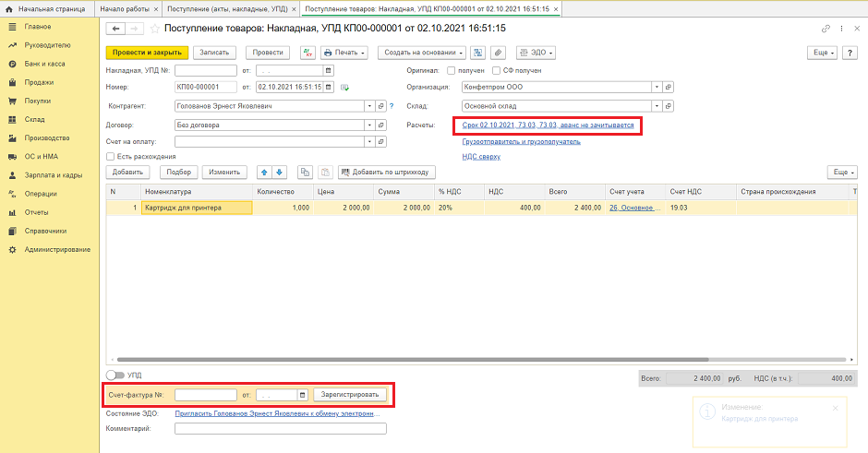Open Банк и касса sidebar section

[x=43, y=64]
